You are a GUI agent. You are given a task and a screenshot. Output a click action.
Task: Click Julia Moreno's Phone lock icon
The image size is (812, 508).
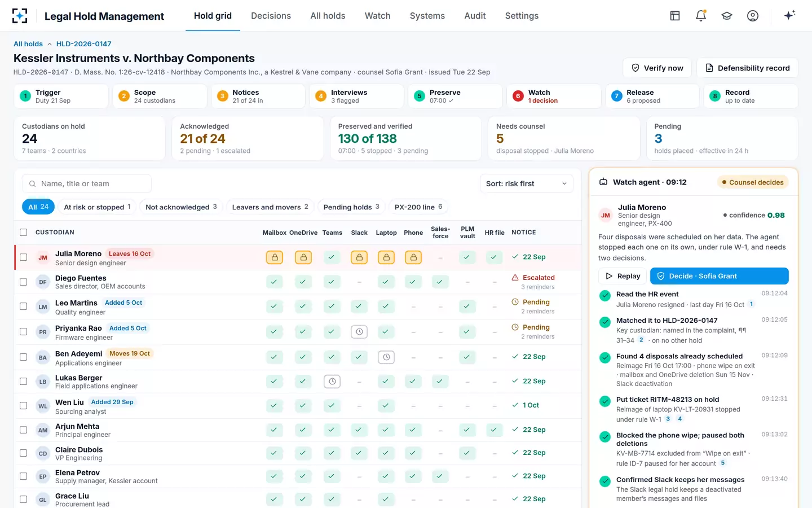coord(413,257)
